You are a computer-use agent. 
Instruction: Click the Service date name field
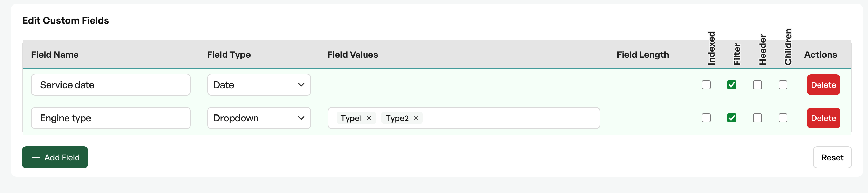[x=111, y=85]
